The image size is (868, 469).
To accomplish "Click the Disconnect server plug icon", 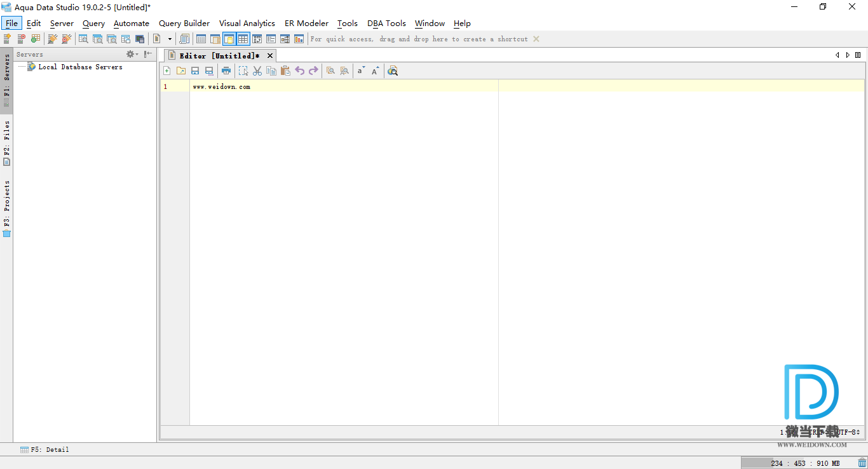I will (x=67, y=39).
